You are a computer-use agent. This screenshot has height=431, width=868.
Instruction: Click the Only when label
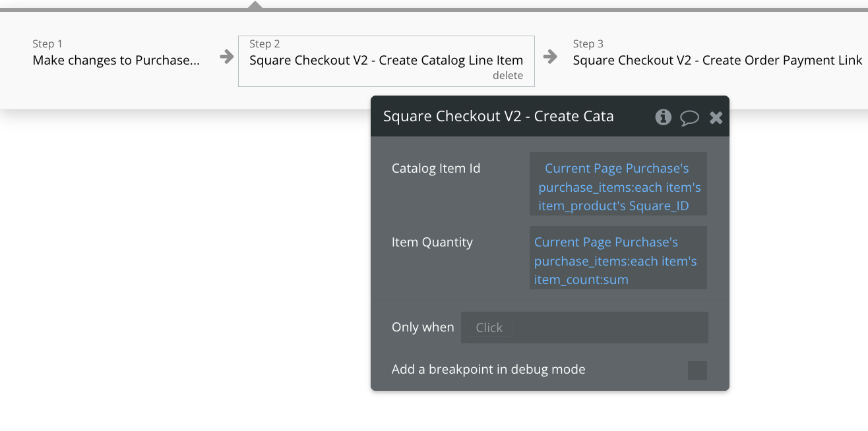pyautogui.click(x=423, y=328)
